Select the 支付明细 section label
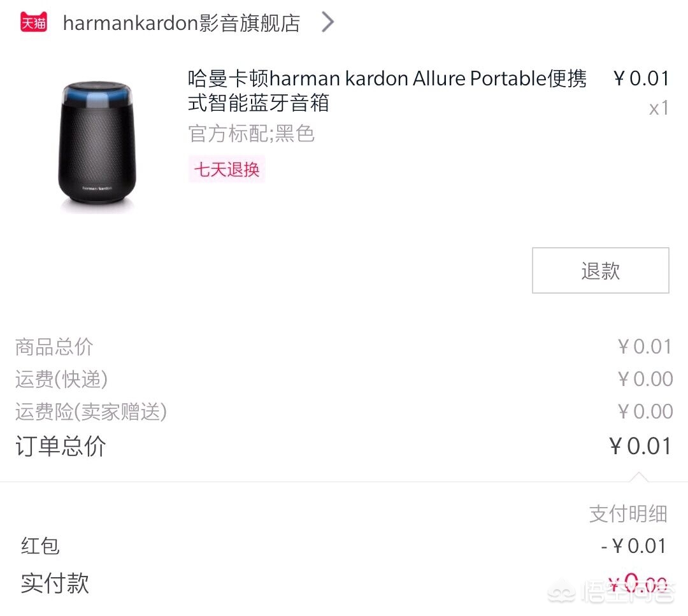The width and height of the screenshot is (688, 616). click(629, 513)
